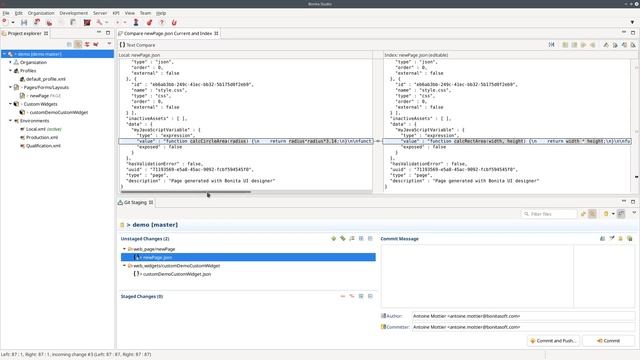This screenshot has width=640, height=360.
Task: Open the Server menu
Action: coord(100,13)
